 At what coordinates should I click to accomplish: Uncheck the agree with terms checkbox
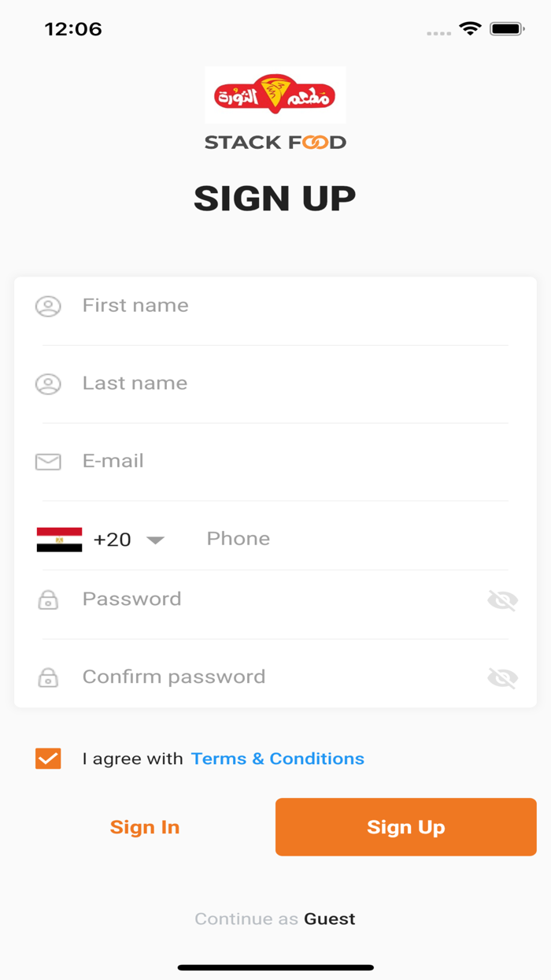48,759
